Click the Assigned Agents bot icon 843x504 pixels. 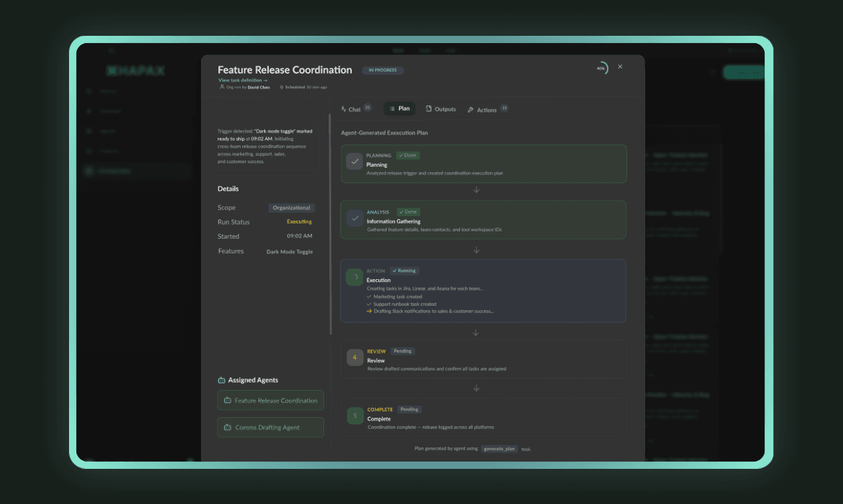click(220, 379)
